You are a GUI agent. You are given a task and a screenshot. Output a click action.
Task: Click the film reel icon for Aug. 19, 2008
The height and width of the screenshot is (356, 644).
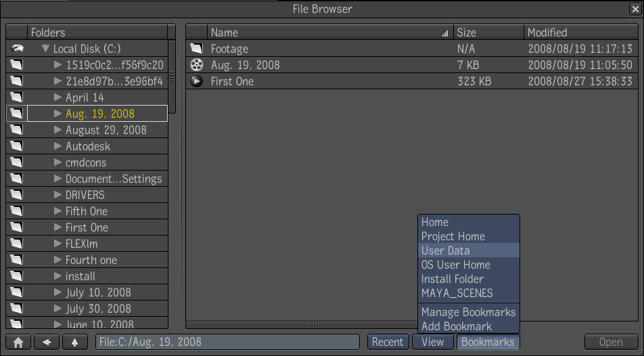[x=197, y=65]
